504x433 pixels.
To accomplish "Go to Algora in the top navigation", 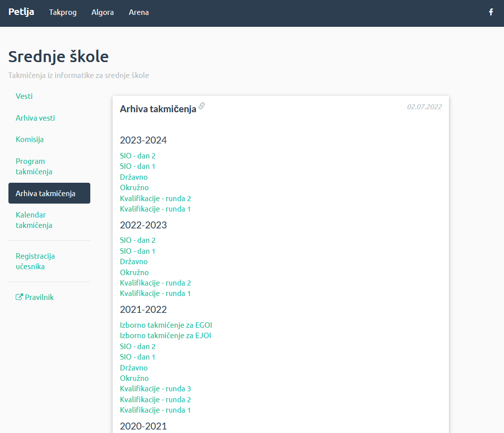I will tap(103, 12).
